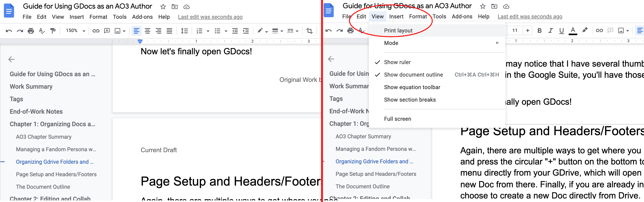Add a comment using the toolbar icon
The width and height of the screenshot is (644, 202).
tap(107, 30)
